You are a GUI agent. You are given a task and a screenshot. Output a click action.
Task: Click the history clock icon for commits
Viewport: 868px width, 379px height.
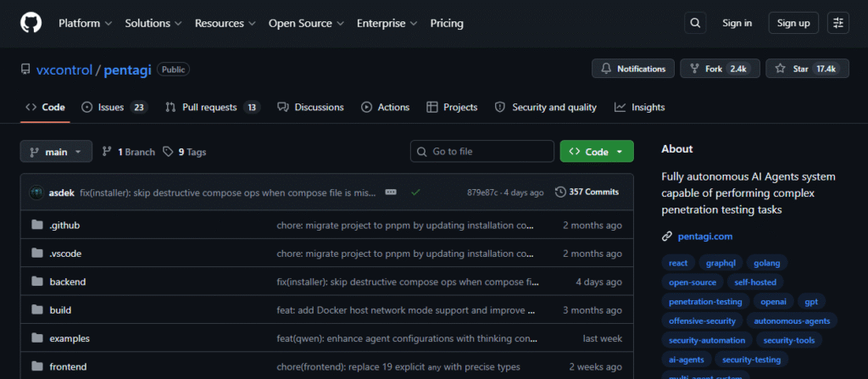point(560,192)
